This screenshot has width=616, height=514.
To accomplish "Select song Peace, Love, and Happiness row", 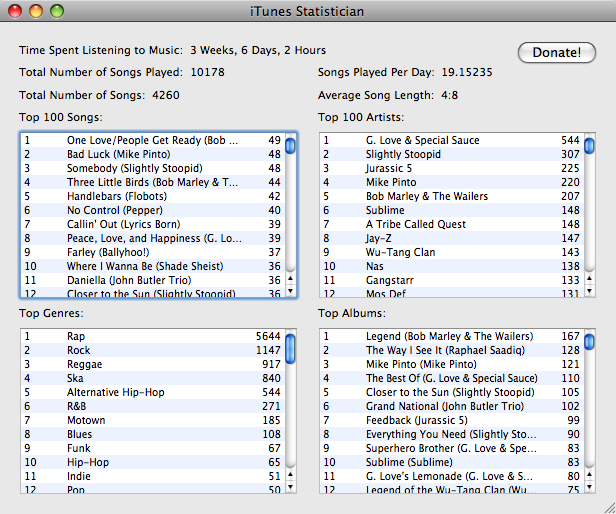I will 153,238.
